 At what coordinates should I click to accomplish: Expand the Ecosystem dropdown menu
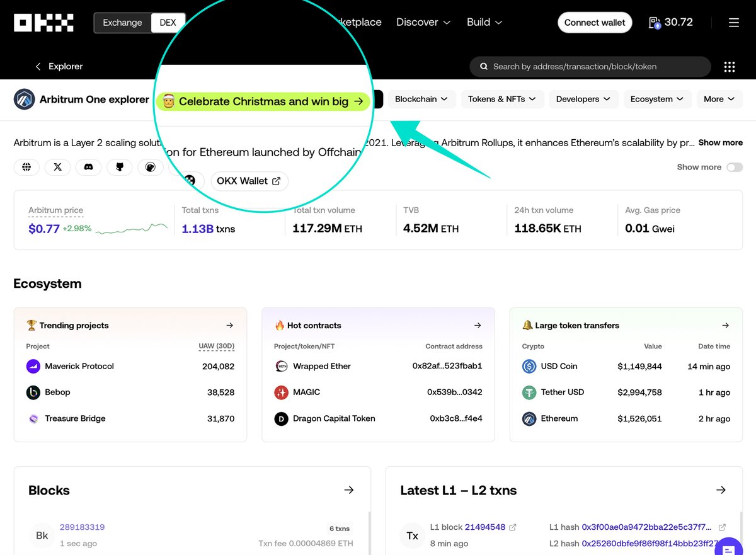pos(657,99)
